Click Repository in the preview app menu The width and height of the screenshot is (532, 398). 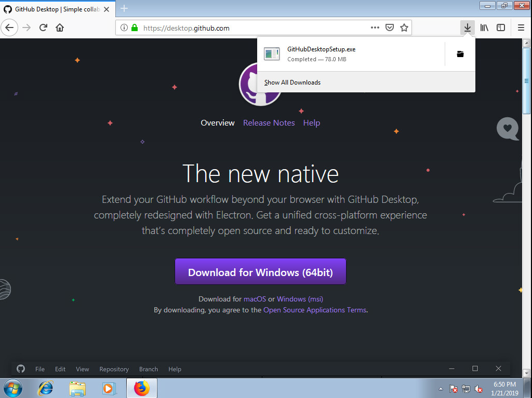tap(114, 369)
